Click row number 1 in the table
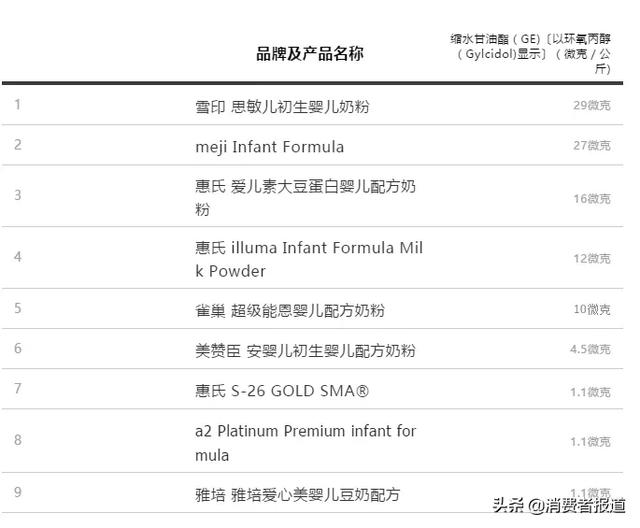The width and height of the screenshot is (640, 528). [x=18, y=104]
